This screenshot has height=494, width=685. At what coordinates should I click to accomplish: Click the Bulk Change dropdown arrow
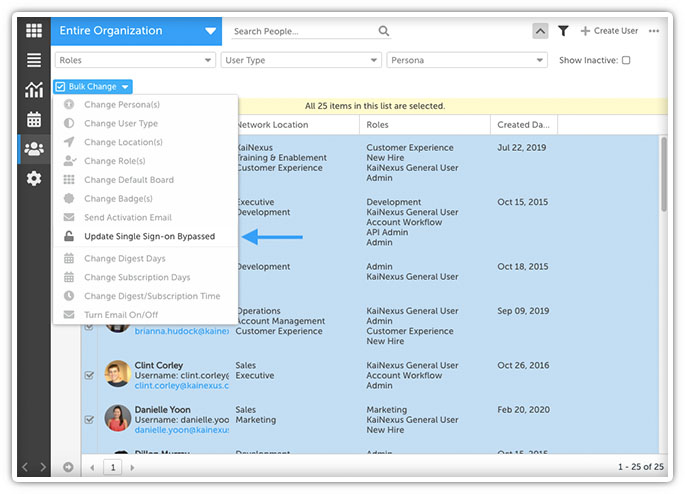(125, 87)
